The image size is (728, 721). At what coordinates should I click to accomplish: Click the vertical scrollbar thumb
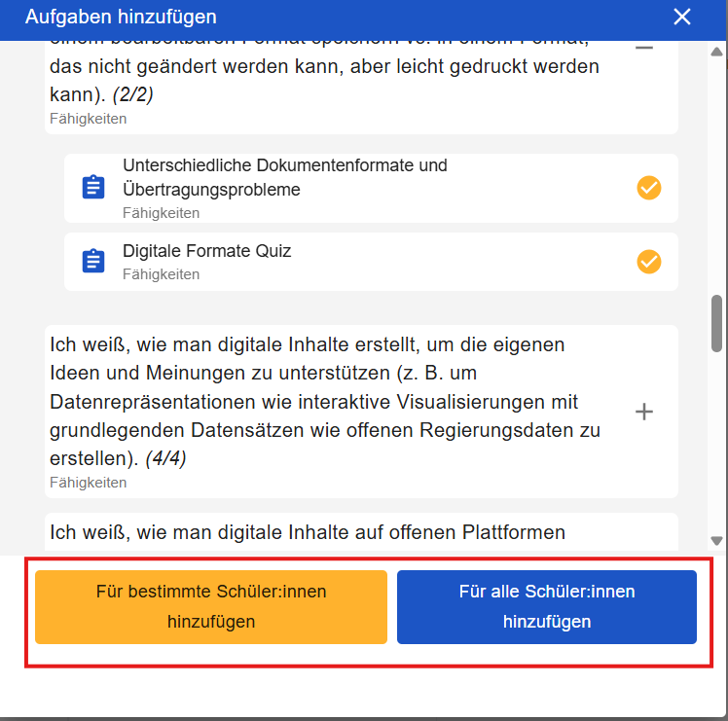[x=717, y=322]
